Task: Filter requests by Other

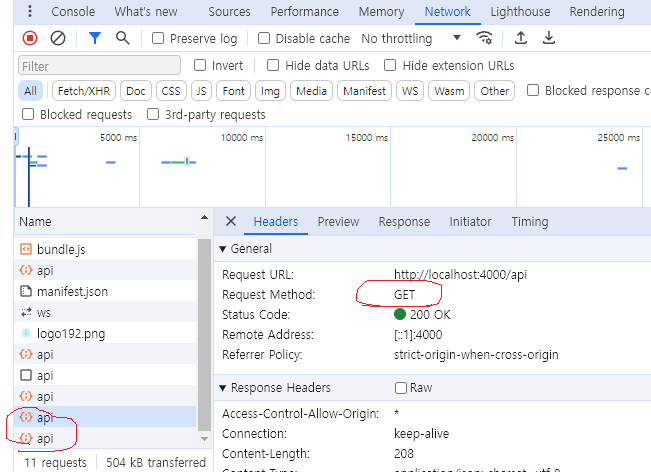Action: [x=494, y=90]
